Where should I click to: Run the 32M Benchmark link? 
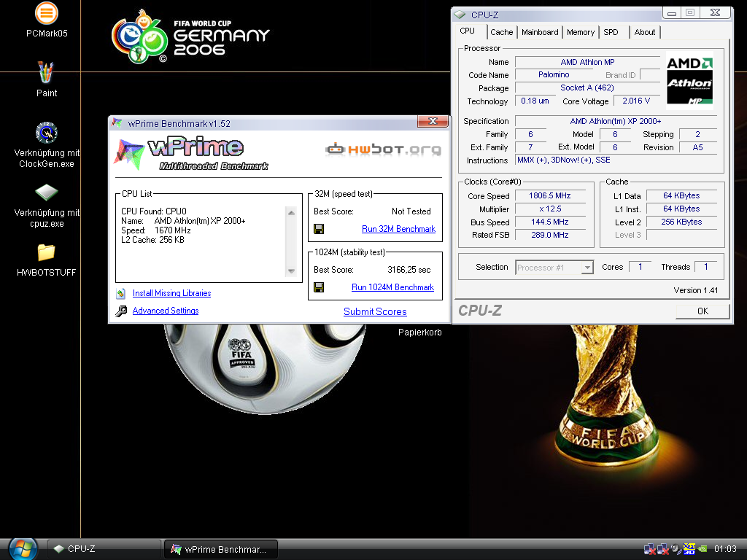[x=399, y=229]
